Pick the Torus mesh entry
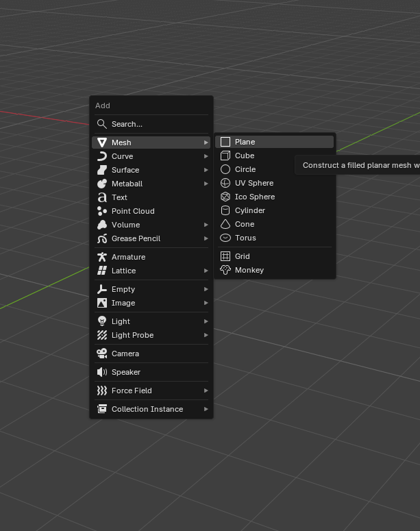 click(x=274, y=238)
